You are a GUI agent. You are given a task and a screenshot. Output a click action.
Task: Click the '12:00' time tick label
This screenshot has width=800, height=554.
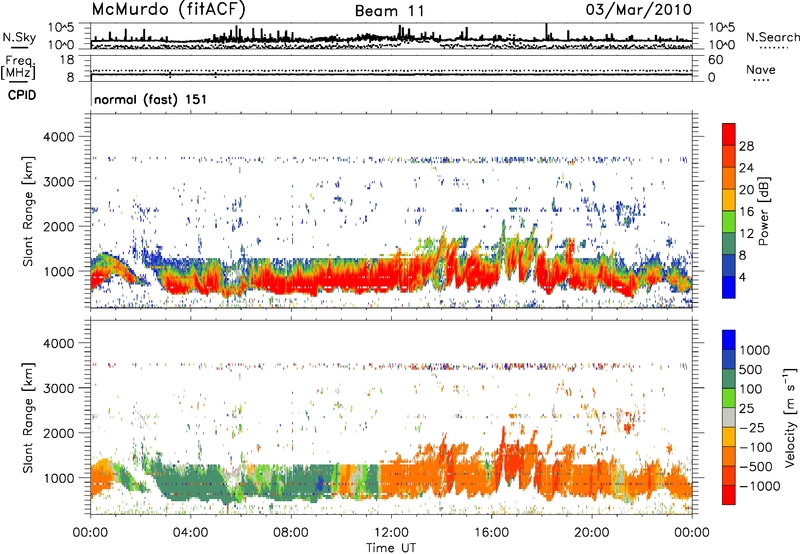pyautogui.click(x=391, y=533)
